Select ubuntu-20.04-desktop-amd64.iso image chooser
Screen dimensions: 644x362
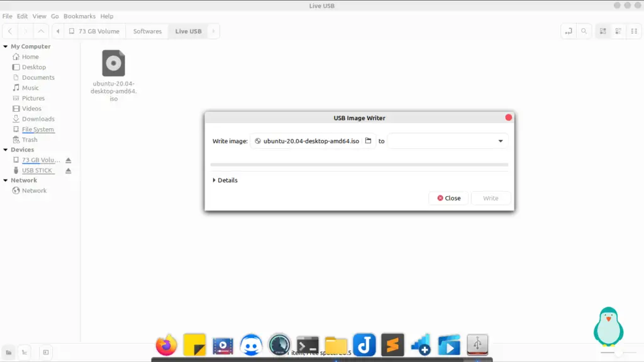point(313,141)
